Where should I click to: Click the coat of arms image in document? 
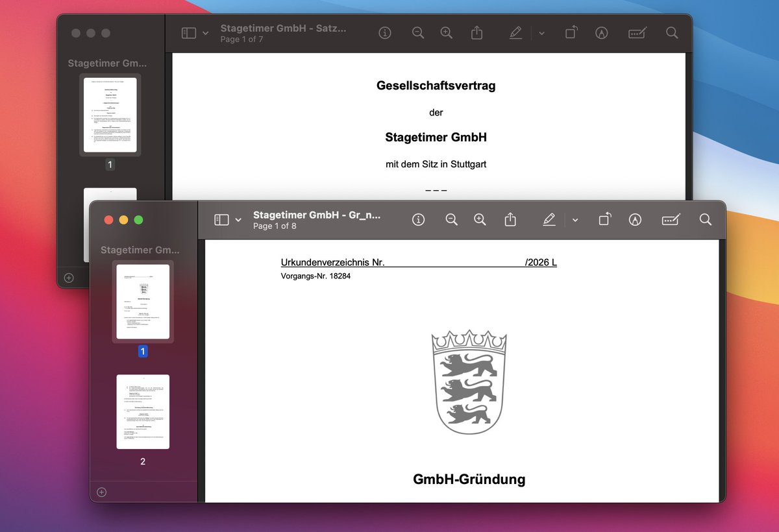pyautogui.click(x=469, y=382)
